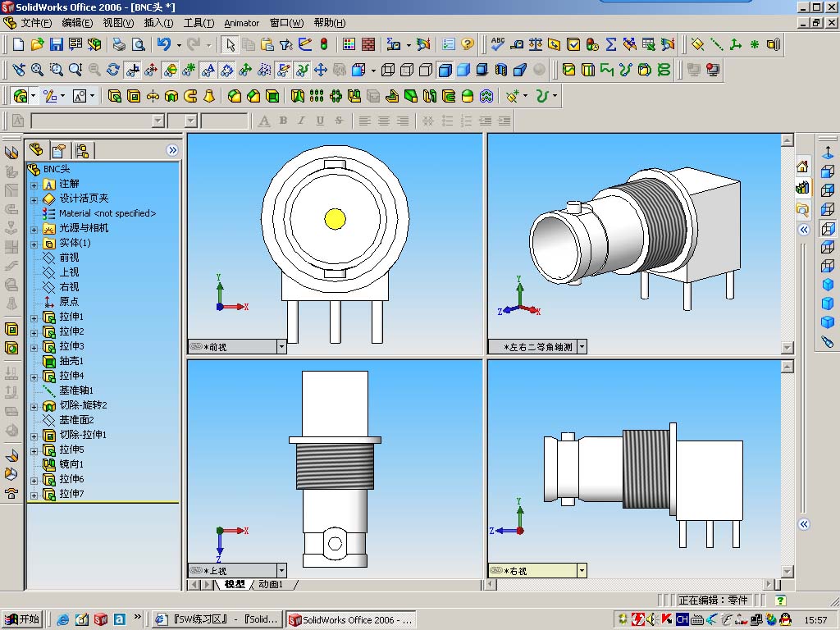Click the Underline U formatting icon
Viewport: 840px width, 630px height.
coord(320,121)
